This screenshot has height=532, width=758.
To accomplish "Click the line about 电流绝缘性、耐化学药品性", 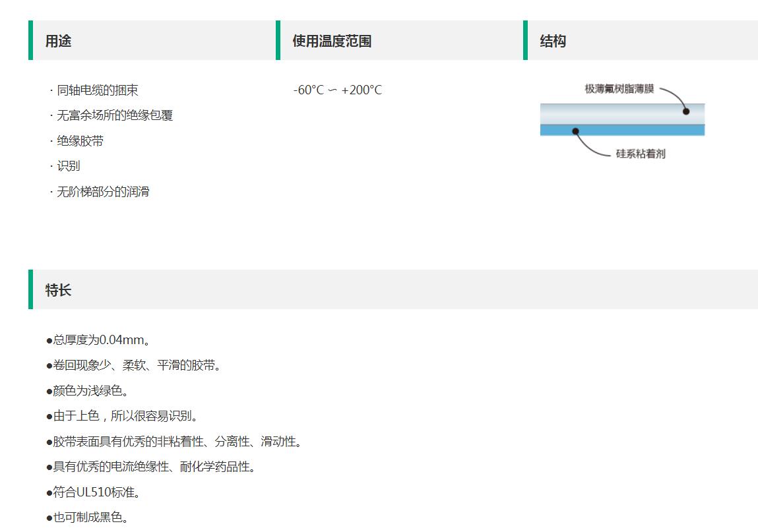I will click(151, 466).
